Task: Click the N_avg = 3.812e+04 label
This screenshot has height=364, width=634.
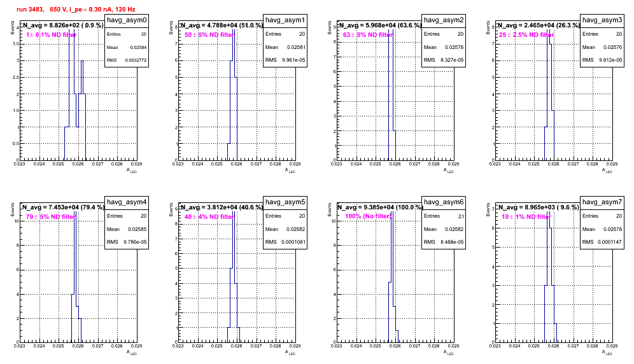Action: tap(222, 207)
